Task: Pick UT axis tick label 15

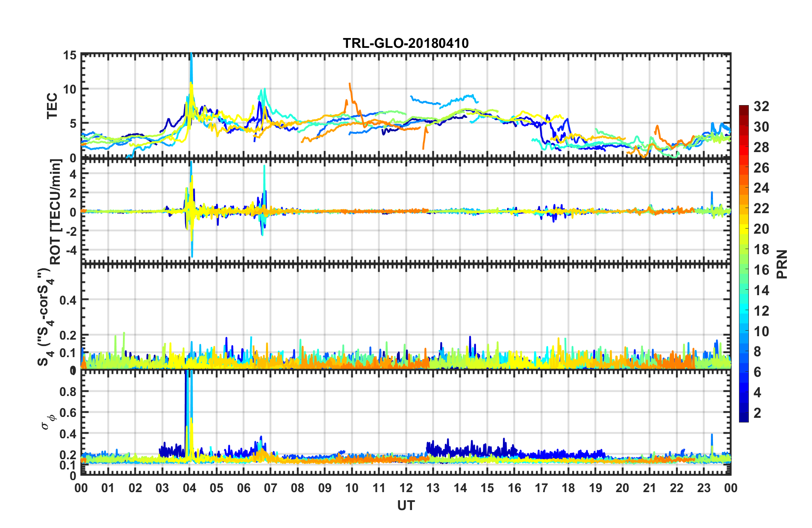Action: (x=487, y=488)
